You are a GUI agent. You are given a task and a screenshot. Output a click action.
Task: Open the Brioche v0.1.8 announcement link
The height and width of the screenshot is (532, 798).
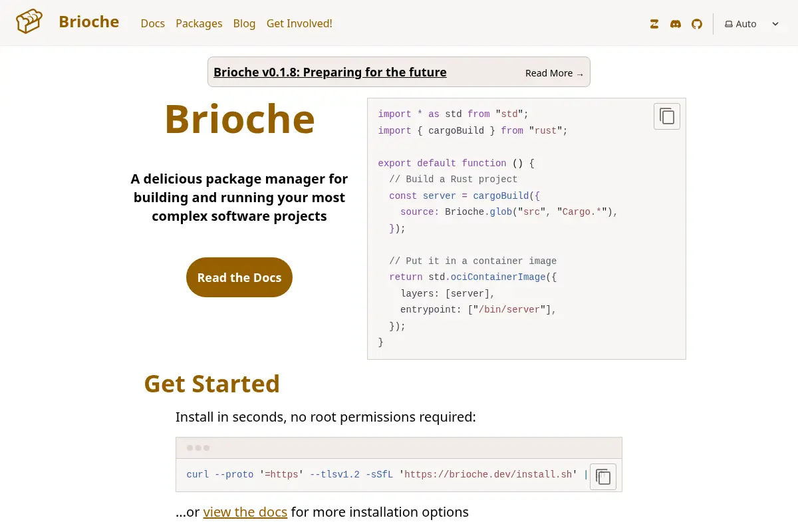click(x=330, y=72)
